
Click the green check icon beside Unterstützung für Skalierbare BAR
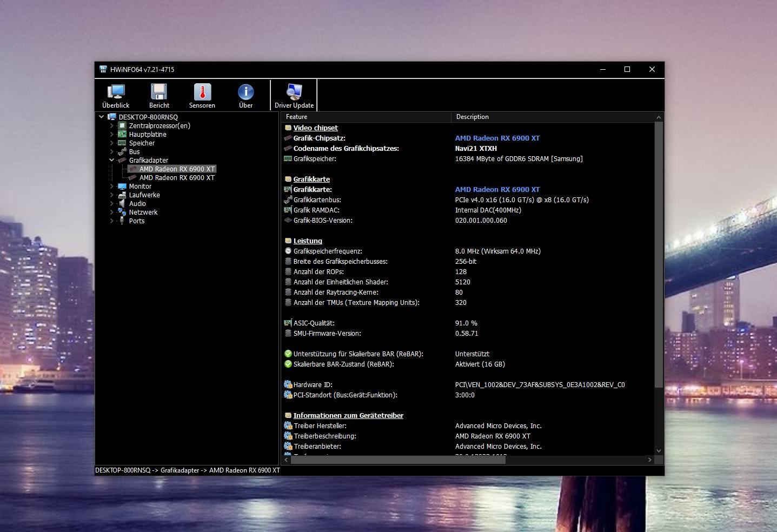point(288,354)
